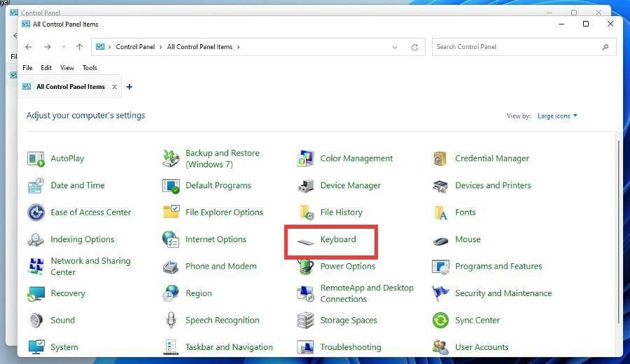Screen dimensions: 630x364
Task: Go forward with the right arrow button
Action: coord(48,47)
